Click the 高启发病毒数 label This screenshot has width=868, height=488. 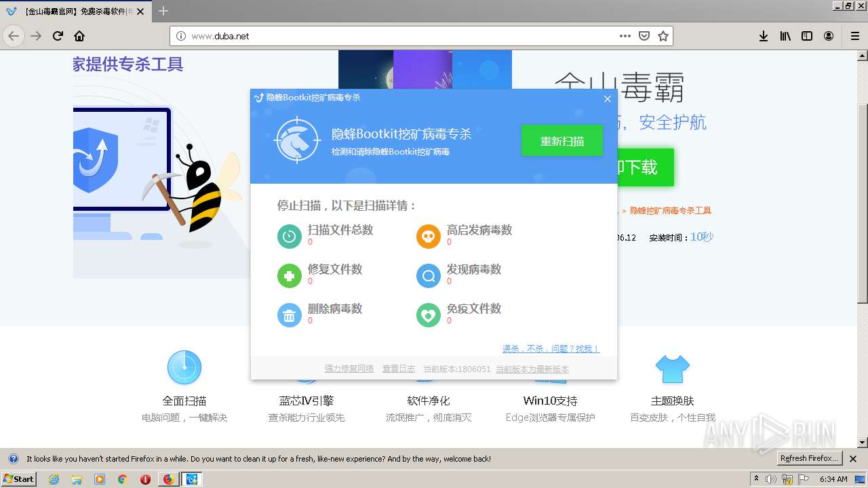click(479, 230)
